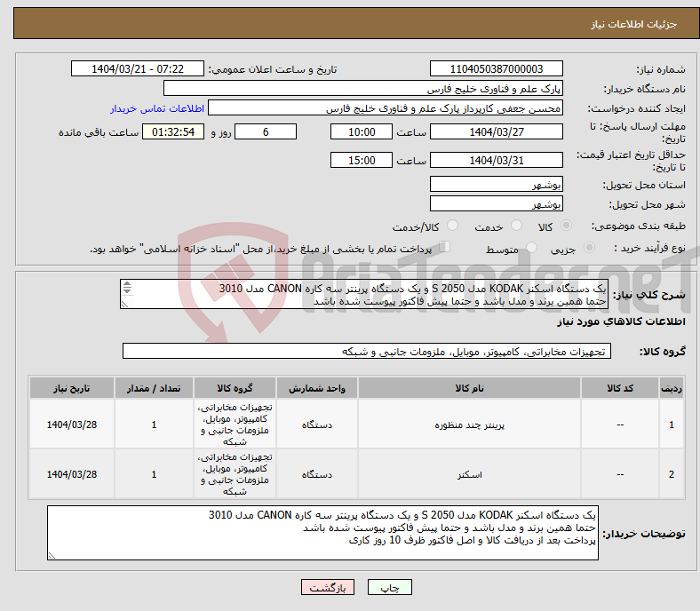Select the کالا radio button

pyautogui.click(x=566, y=226)
